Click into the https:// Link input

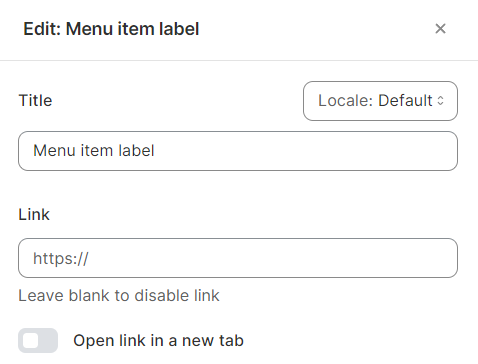[238, 258]
